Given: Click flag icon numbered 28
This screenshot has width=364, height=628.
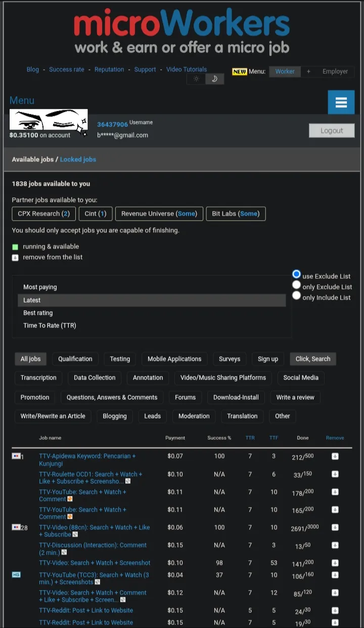Looking at the screenshot, I should coord(16,527).
